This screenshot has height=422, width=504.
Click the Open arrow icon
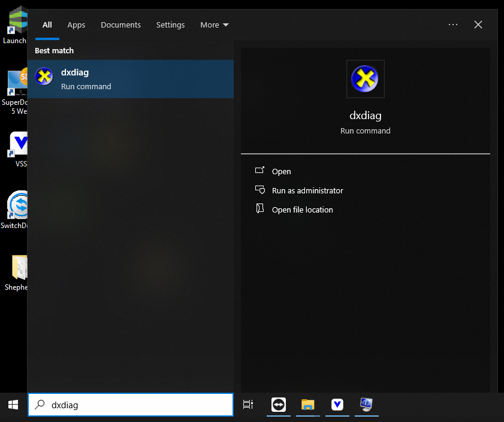[x=259, y=170]
